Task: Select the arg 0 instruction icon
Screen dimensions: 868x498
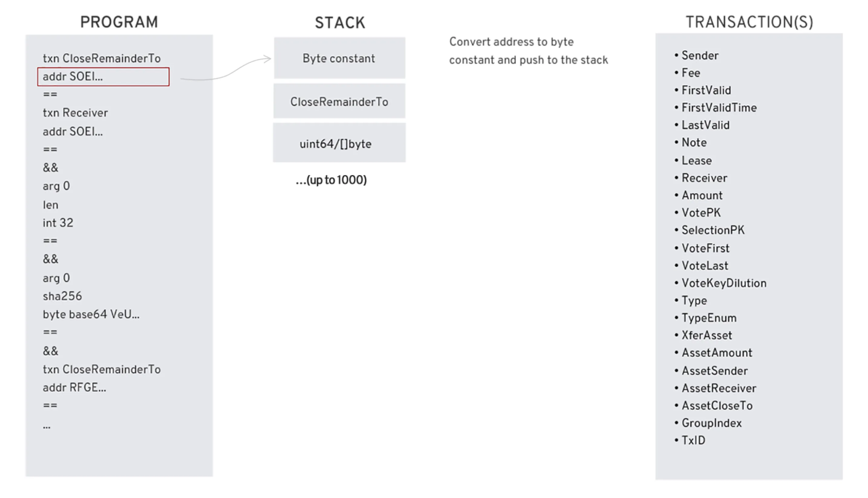Action: pos(55,186)
